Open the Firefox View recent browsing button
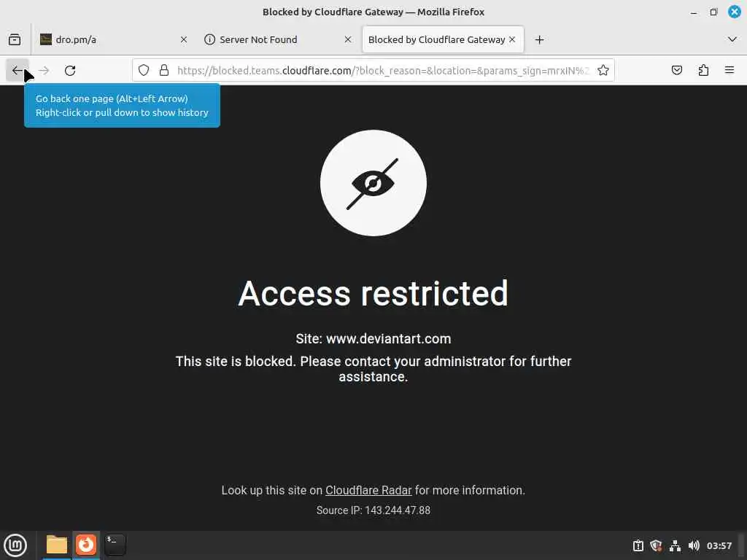Screen dimensions: 747x560 coord(15,39)
